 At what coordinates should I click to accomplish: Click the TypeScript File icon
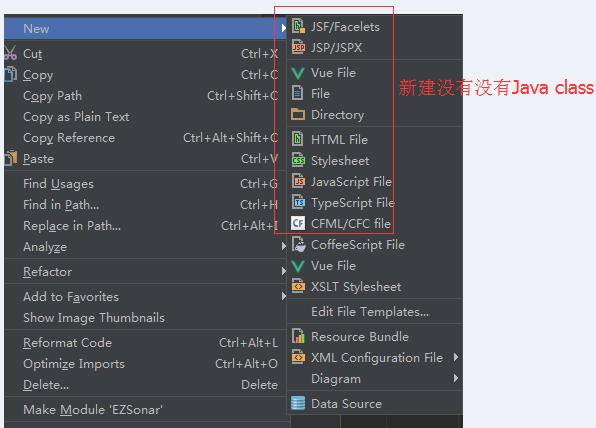tap(298, 202)
